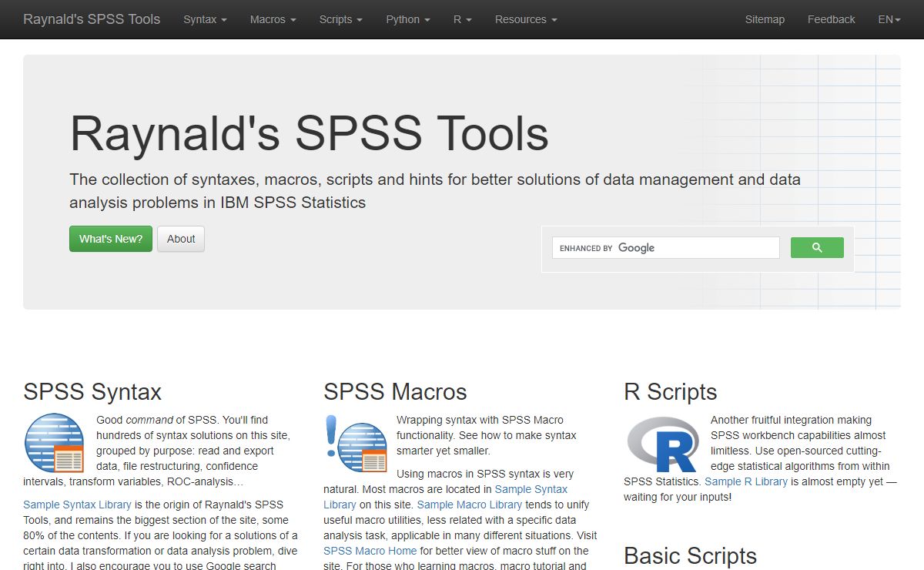Expand the Python menu
This screenshot has width=924, height=570.
(408, 19)
